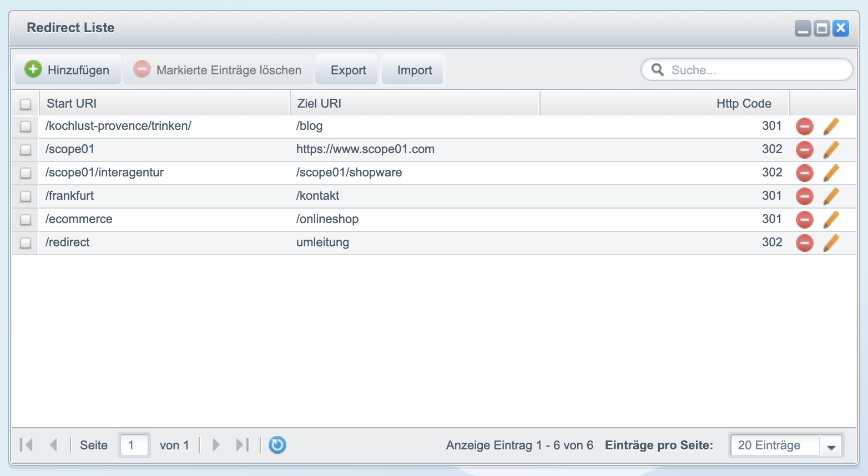Image resolution: width=868 pixels, height=476 pixels.
Task: Tick the checkbox for /scope01/interagentur
Action: point(26,173)
